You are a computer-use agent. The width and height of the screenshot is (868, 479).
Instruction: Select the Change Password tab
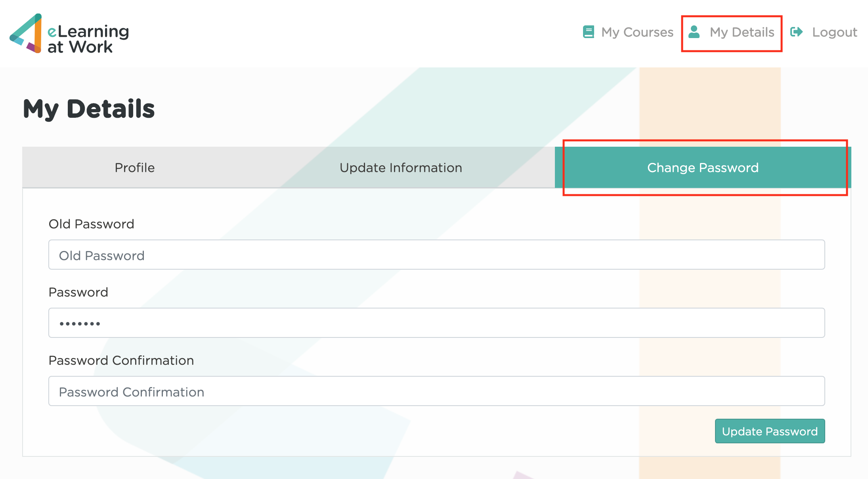(703, 167)
